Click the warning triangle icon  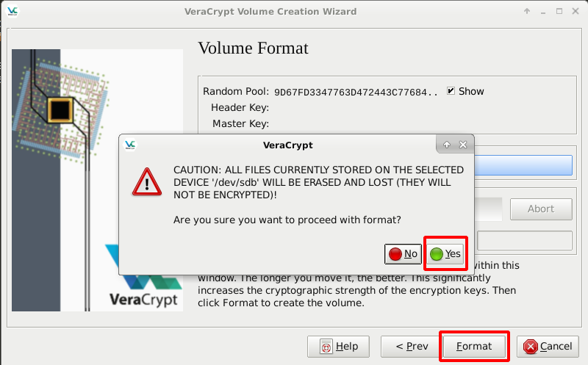coord(147,182)
